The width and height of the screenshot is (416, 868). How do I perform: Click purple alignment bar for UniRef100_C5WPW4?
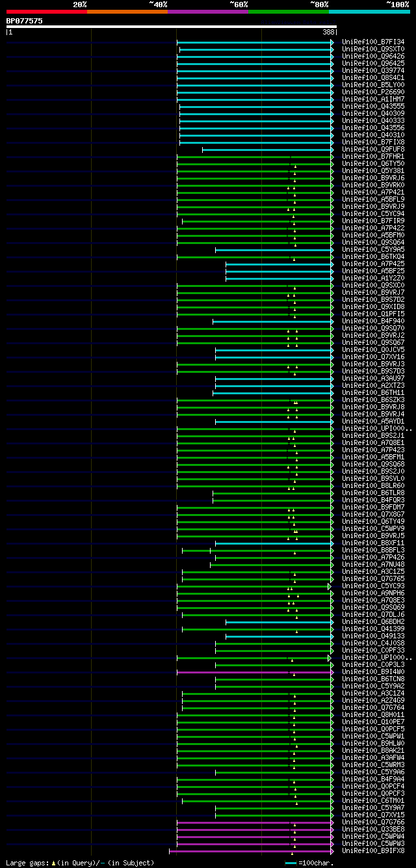tap(255, 837)
